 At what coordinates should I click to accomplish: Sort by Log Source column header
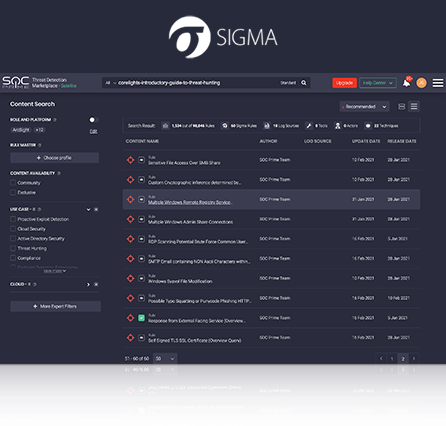[x=317, y=141]
